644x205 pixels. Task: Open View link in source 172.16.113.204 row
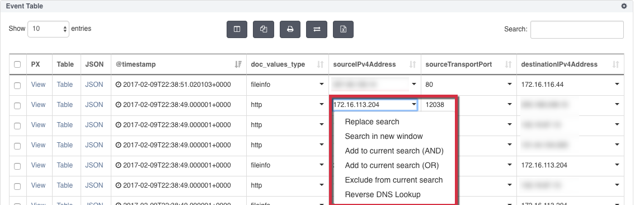tap(38, 105)
